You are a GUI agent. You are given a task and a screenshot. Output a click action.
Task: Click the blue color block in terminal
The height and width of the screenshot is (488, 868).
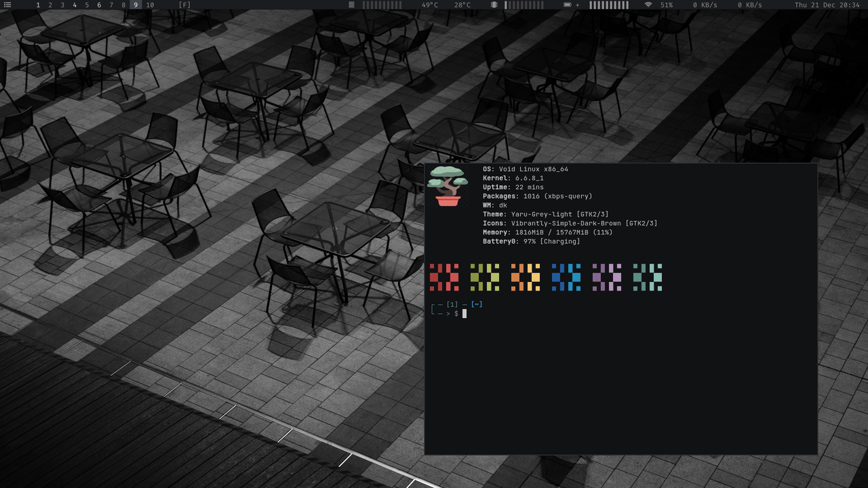(566, 277)
